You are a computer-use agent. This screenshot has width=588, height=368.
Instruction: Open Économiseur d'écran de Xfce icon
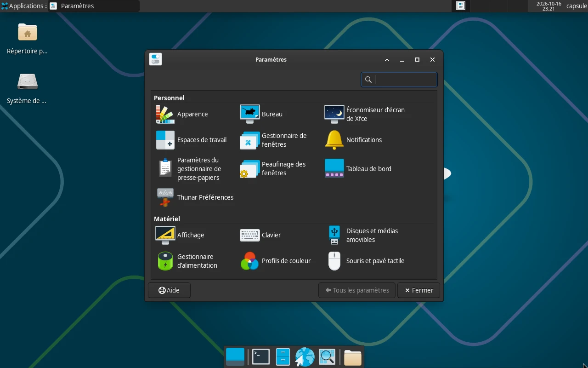(334, 114)
